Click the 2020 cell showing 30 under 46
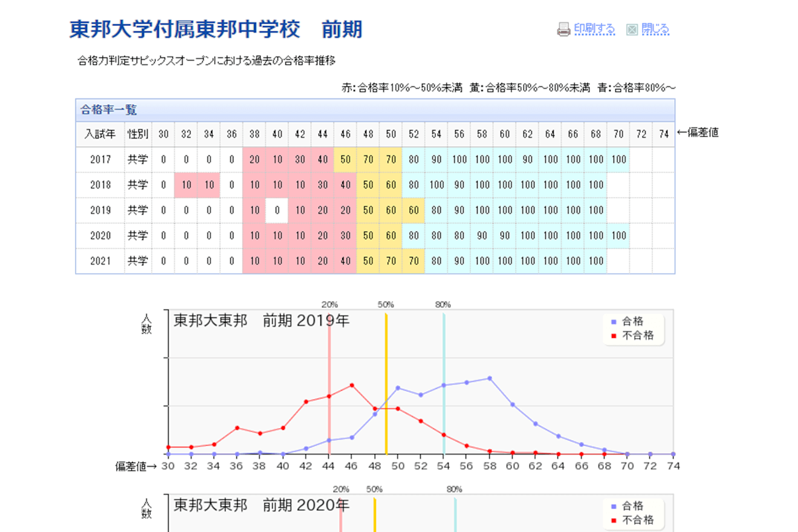This screenshot has width=798, height=532. (x=345, y=236)
